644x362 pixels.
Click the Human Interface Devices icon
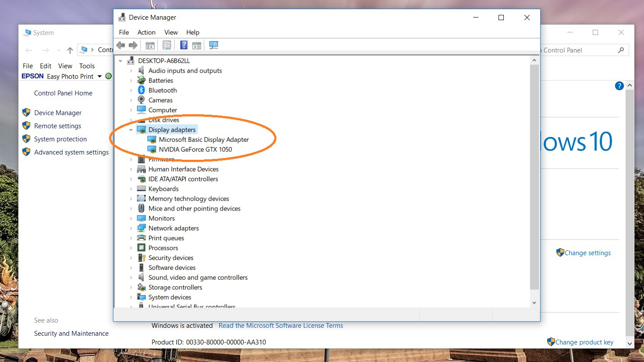(x=141, y=169)
